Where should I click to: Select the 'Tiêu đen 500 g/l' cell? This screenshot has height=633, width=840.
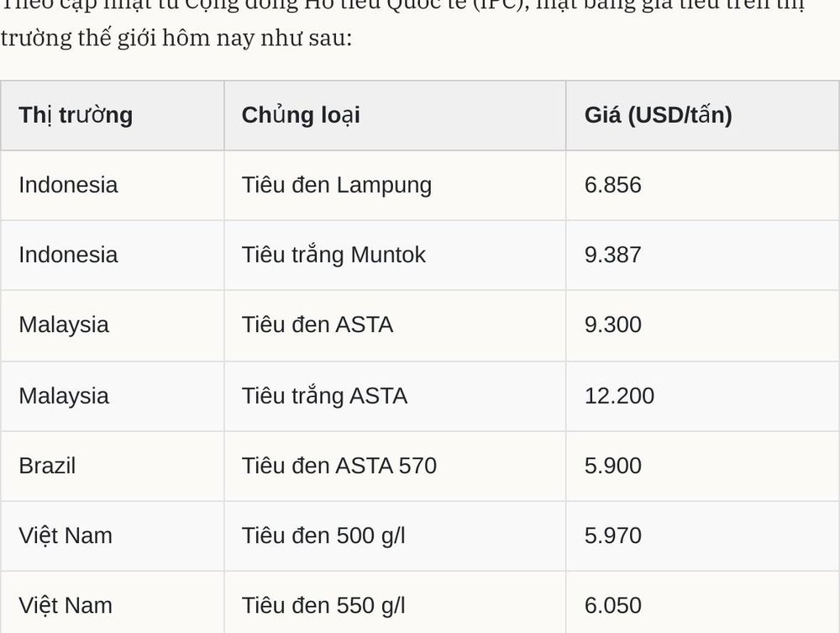(x=395, y=536)
